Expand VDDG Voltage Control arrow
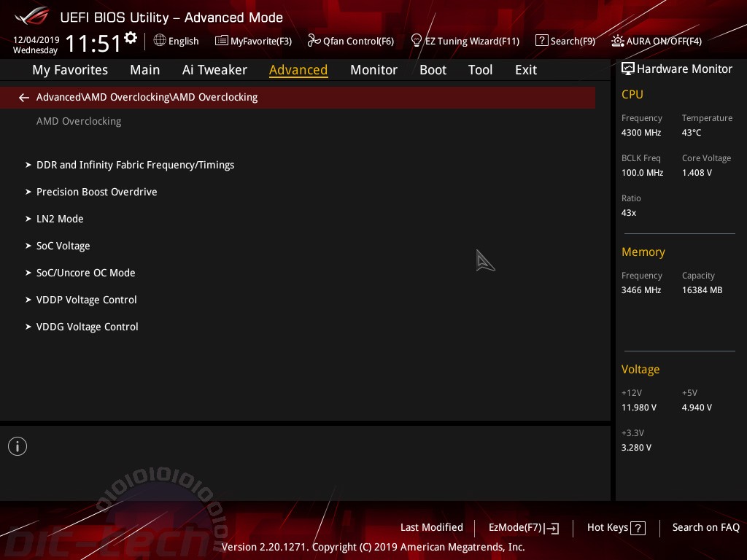Image resolution: width=747 pixels, height=560 pixels. [x=28, y=327]
